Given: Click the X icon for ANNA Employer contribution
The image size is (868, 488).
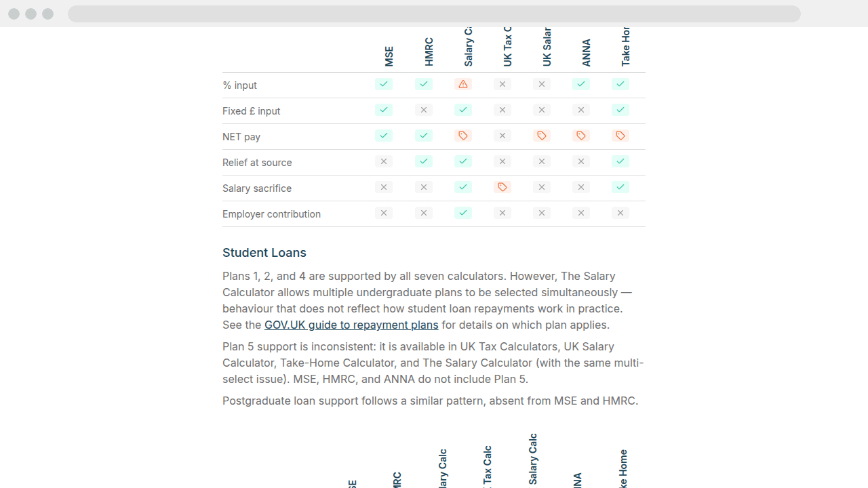Looking at the screenshot, I should [581, 213].
